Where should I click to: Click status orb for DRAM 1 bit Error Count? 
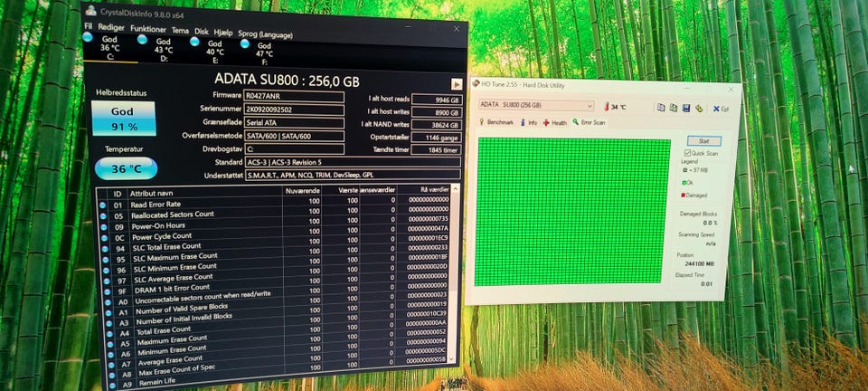coord(107,291)
